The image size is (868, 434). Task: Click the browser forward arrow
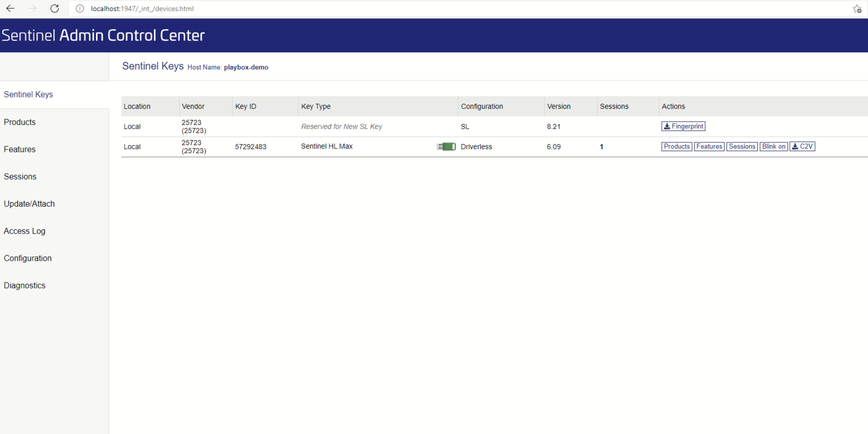[x=32, y=8]
